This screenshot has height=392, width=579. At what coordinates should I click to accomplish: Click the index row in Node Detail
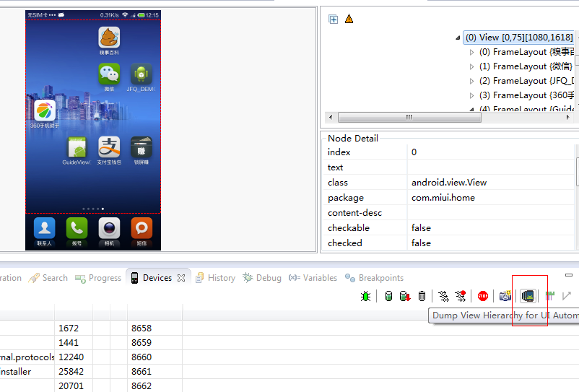(x=450, y=152)
